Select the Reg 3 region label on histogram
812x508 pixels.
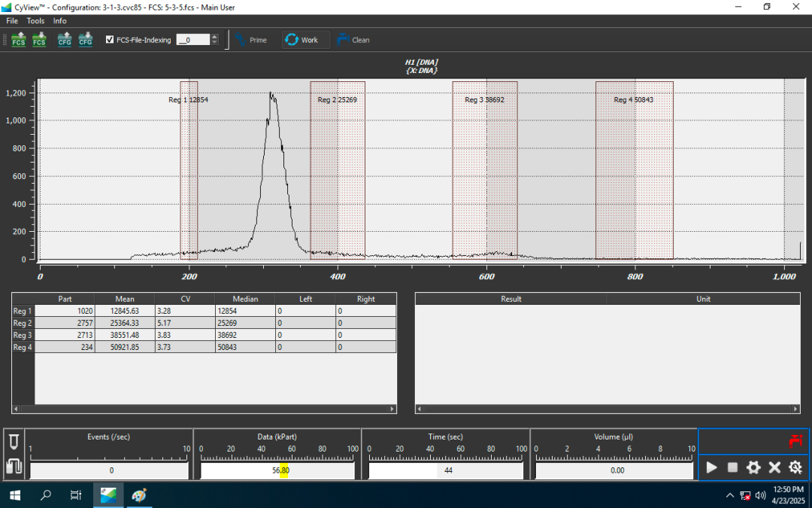pyautogui.click(x=484, y=99)
